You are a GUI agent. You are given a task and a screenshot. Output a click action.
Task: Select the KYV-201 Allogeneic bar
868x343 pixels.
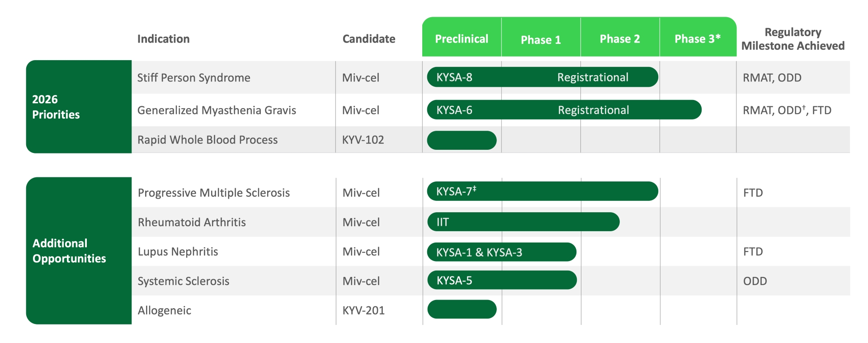coord(462,310)
